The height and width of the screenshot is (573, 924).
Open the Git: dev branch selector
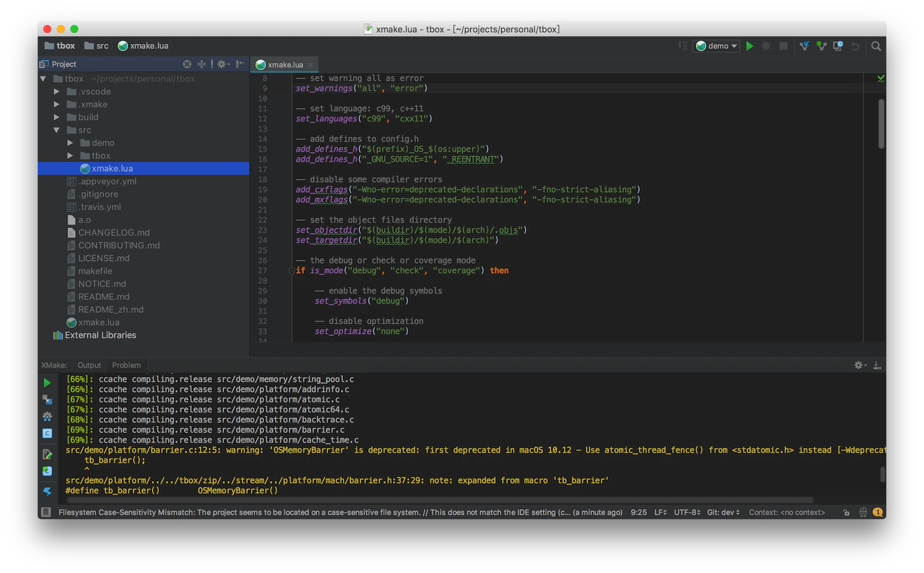pos(723,512)
